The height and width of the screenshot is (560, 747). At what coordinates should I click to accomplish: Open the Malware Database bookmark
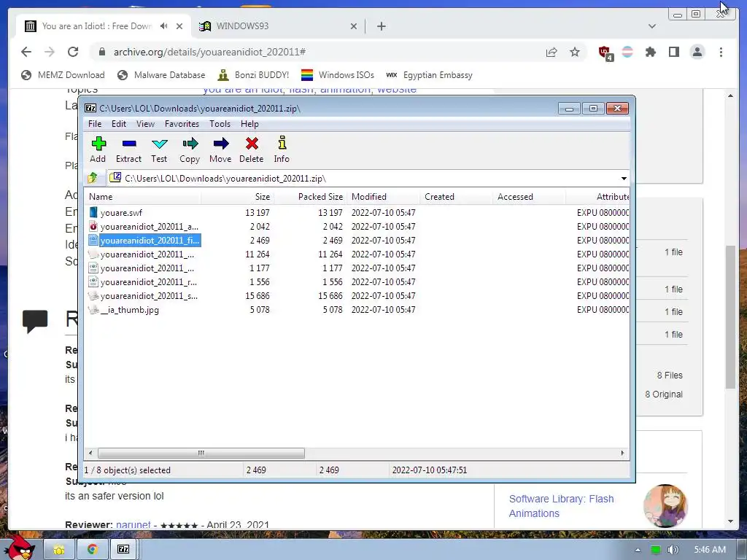161,75
